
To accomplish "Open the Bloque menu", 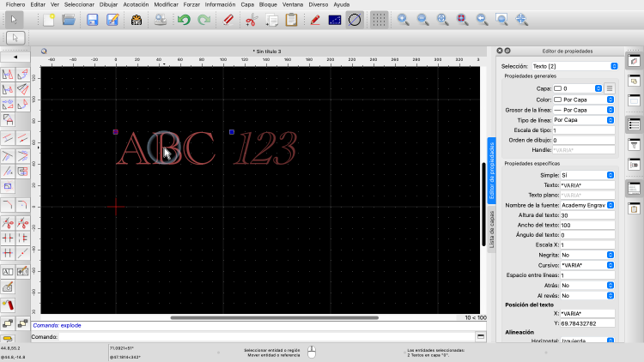I will coord(268,4).
